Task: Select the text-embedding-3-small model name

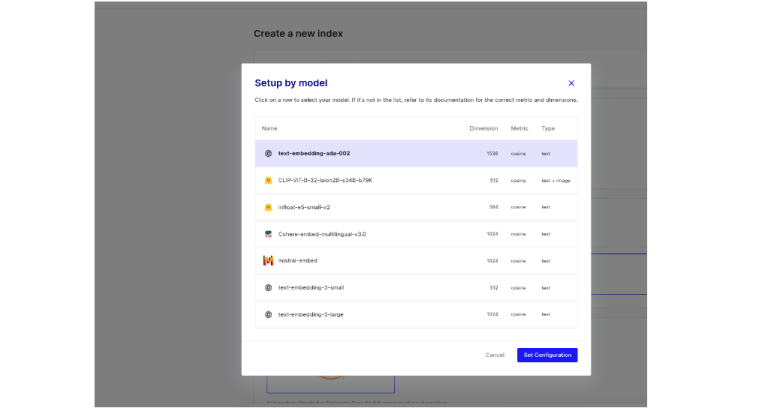Action: [x=310, y=287]
